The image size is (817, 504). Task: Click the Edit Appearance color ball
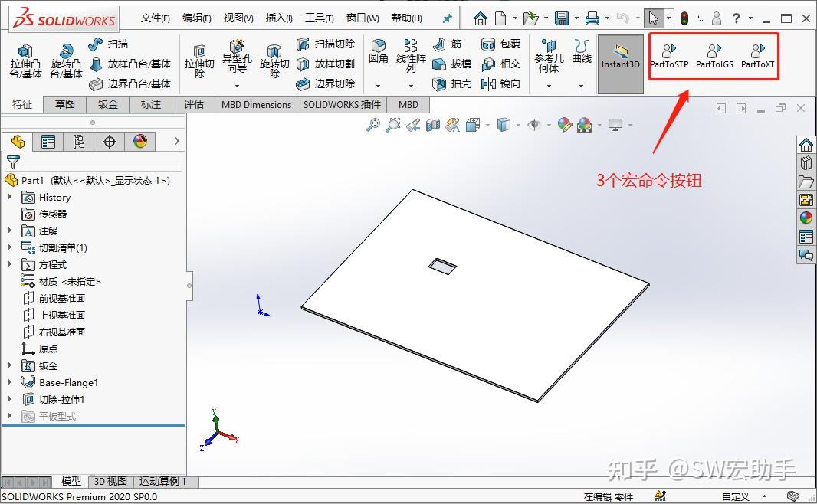click(566, 125)
